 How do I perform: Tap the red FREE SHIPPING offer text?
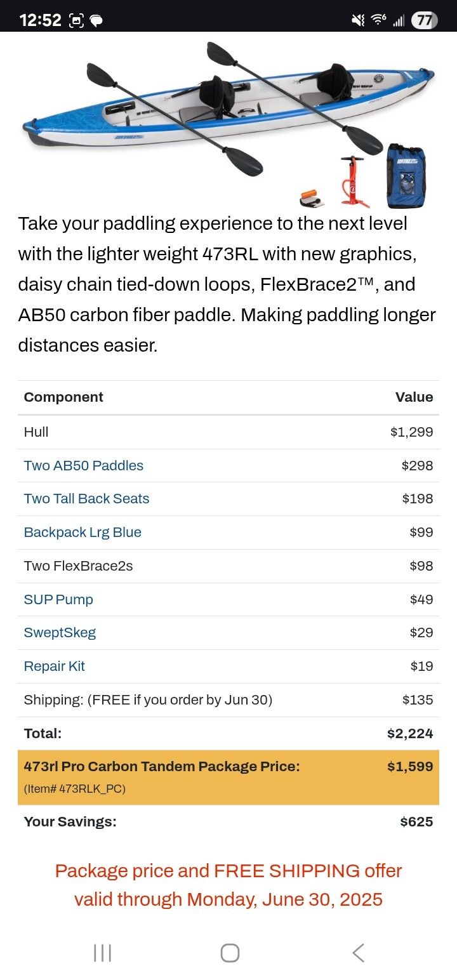[228, 885]
